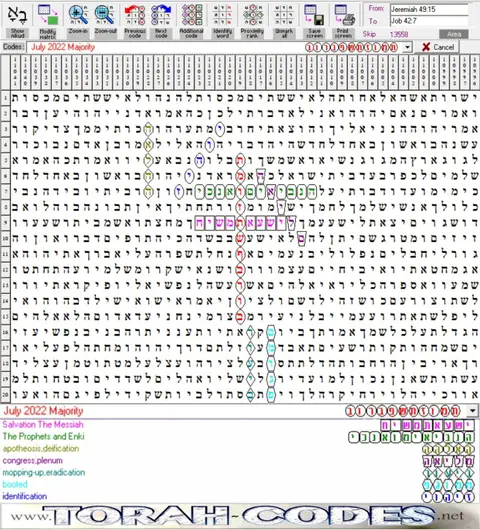The width and height of the screenshot is (480, 530).
Task: Click the Unmark all label button
Action: tap(284, 33)
